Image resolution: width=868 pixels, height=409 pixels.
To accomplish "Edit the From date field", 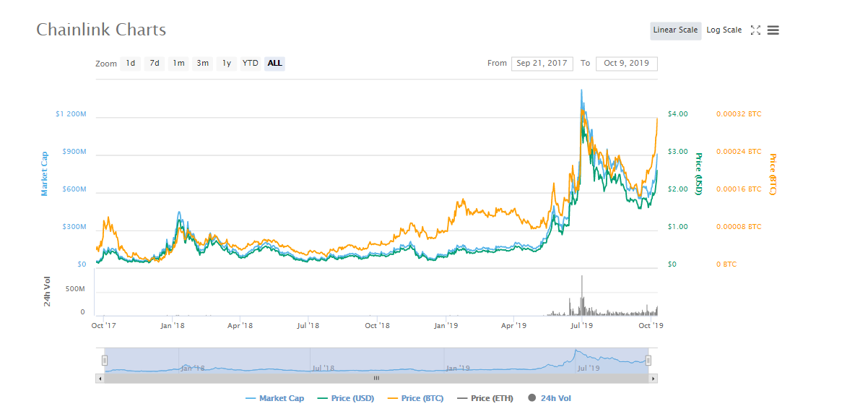I will pos(542,64).
